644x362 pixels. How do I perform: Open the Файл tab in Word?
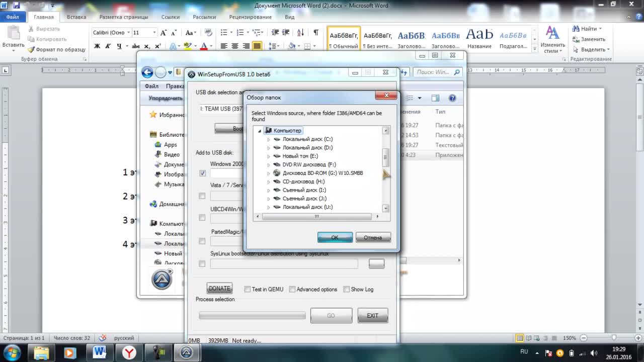[13, 17]
